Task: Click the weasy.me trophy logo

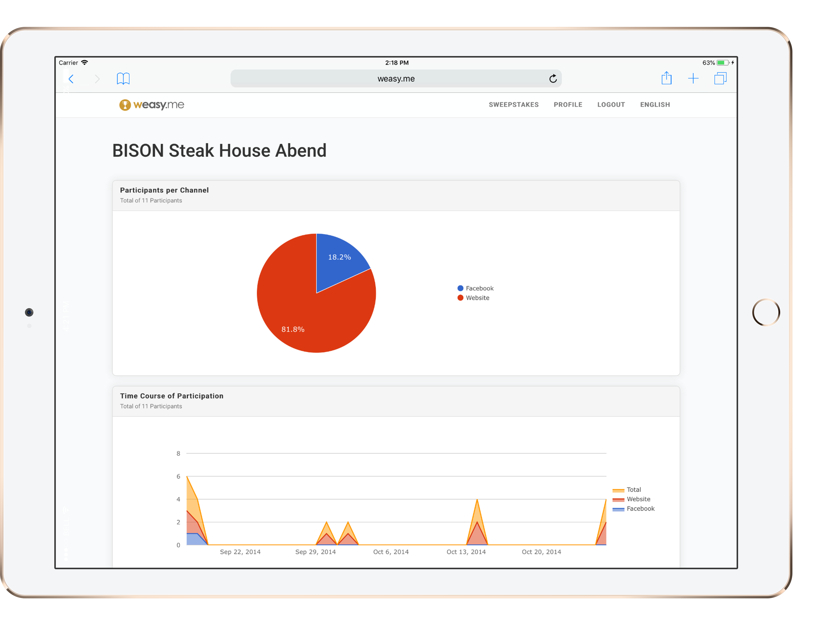Action: coord(125,105)
